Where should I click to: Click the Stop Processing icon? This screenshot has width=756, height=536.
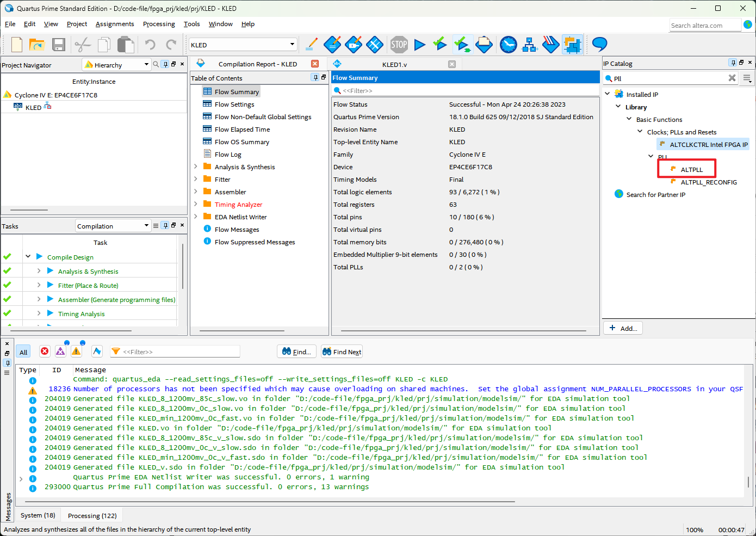[399, 45]
